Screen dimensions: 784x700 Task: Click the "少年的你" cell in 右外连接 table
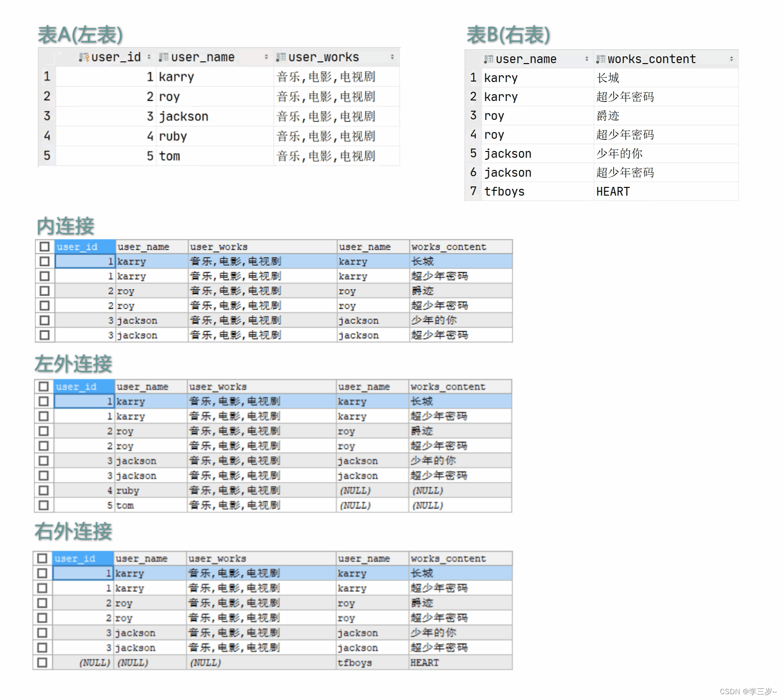(x=460, y=633)
